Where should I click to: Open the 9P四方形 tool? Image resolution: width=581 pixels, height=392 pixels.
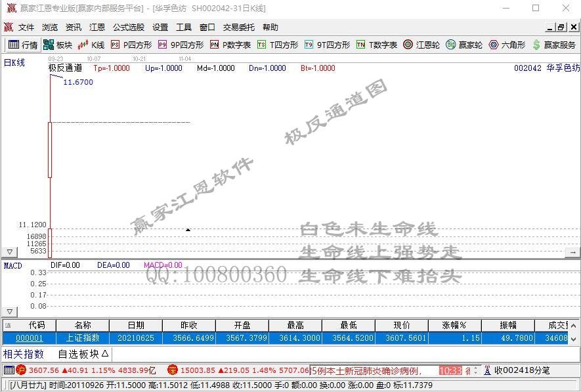tap(181, 45)
